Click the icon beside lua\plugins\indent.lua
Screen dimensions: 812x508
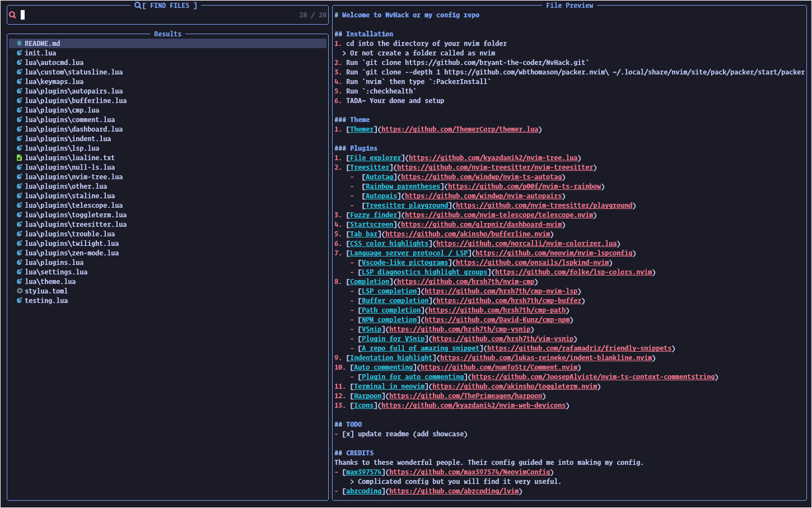click(19, 138)
